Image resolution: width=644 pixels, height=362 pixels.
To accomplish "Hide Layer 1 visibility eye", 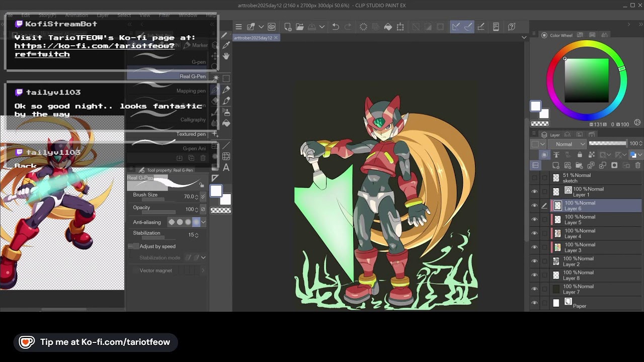I will tap(534, 192).
